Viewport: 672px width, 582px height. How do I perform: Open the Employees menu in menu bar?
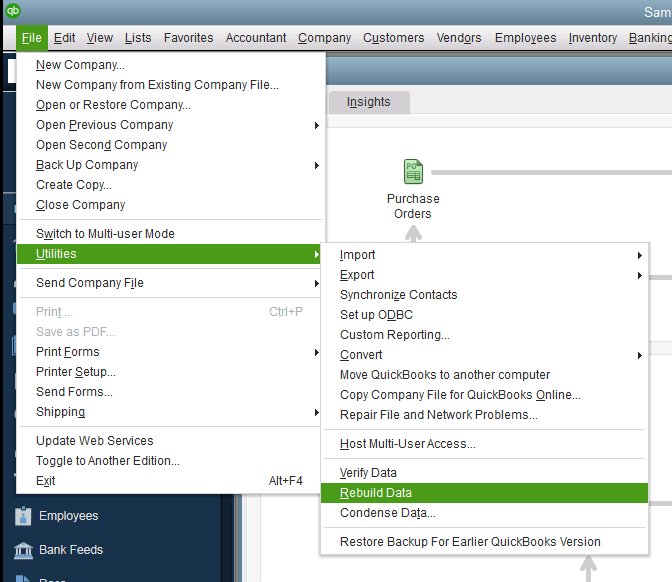(525, 38)
